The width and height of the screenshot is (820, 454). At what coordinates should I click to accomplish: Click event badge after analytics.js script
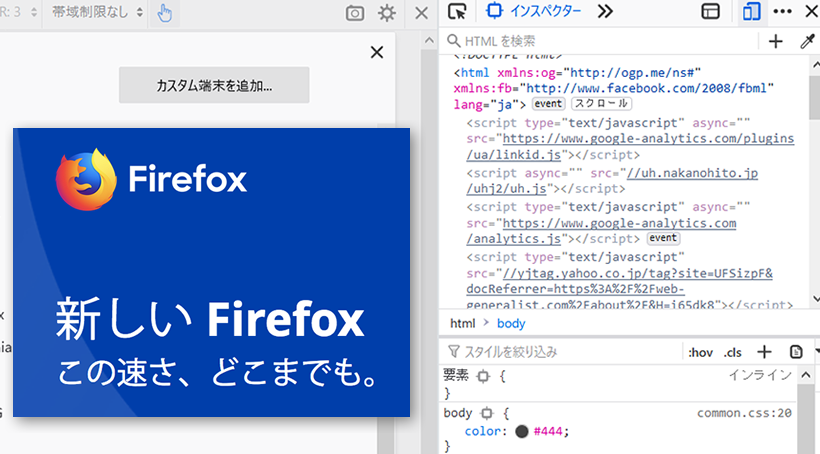pyautogui.click(x=663, y=238)
